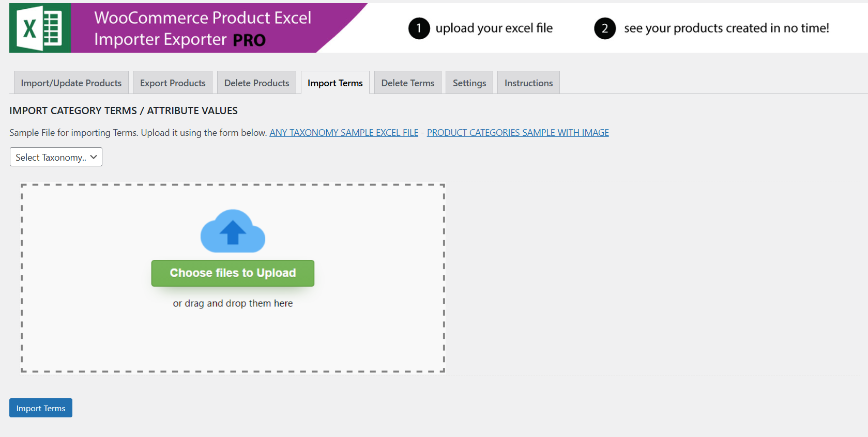Click 'see your products created in no time!' text
The height and width of the screenshot is (437, 868).
point(726,28)
